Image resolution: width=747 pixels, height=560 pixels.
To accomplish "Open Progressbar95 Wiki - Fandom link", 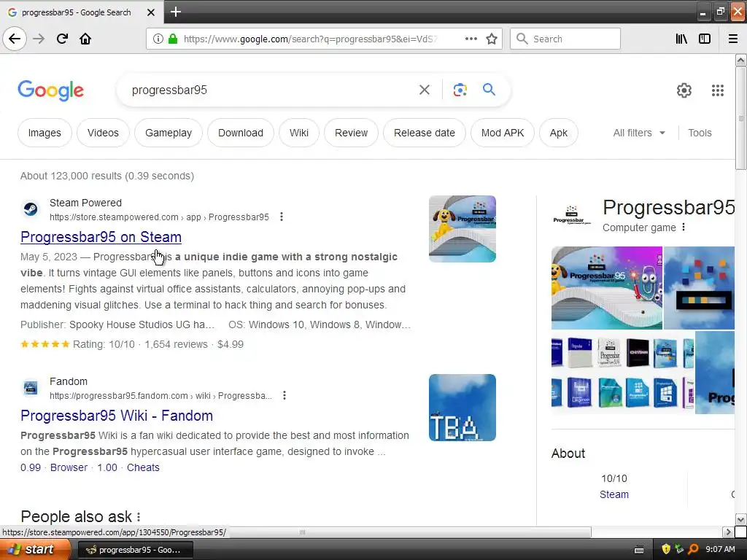I will (117, 415).
